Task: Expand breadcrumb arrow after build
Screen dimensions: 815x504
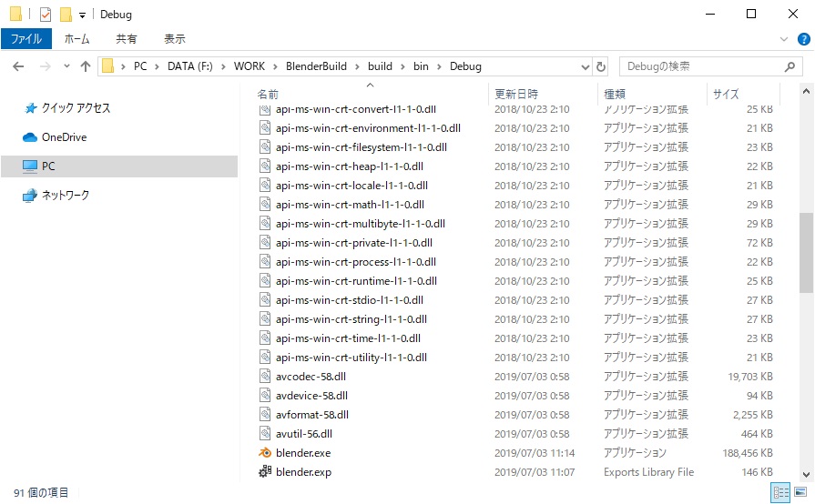Action: (402, 66)
